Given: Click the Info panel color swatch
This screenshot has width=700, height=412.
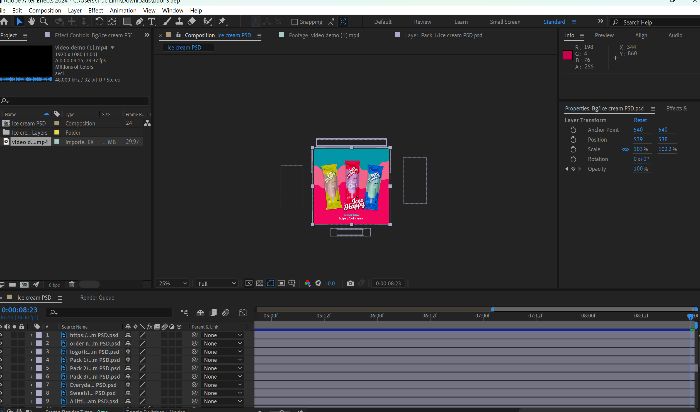Looking at the screenshot, I should [x=567, y=55].
